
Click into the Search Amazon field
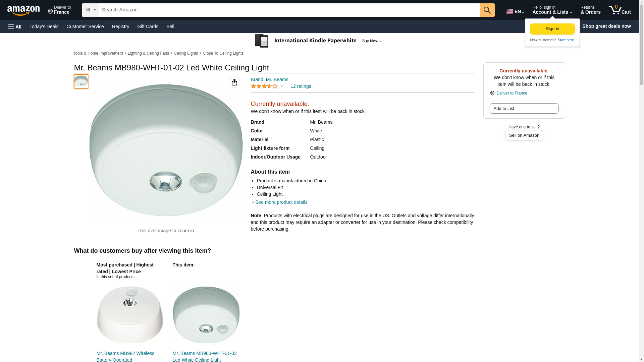[288, 10]
